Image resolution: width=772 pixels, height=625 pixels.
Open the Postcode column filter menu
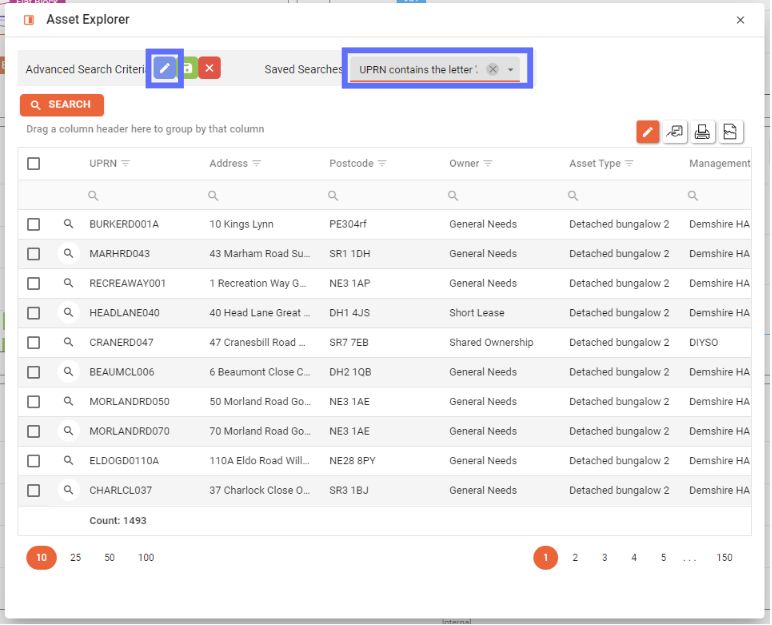pos(382,164)
